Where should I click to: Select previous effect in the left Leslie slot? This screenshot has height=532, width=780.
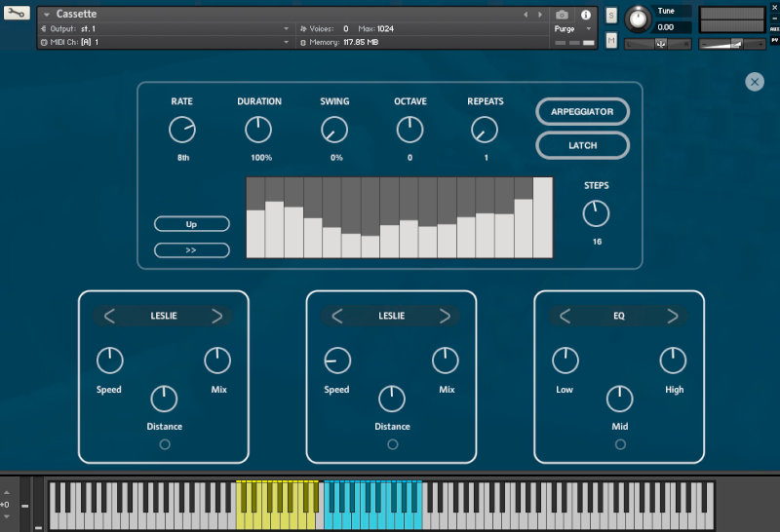pyautogui.click(x=109, y=316)
